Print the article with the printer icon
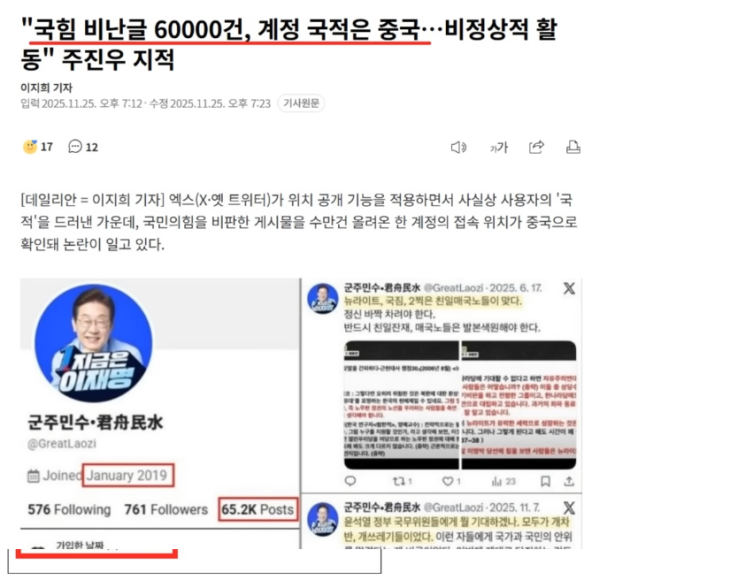The image size is (730, 588). (x=573, y=147)
